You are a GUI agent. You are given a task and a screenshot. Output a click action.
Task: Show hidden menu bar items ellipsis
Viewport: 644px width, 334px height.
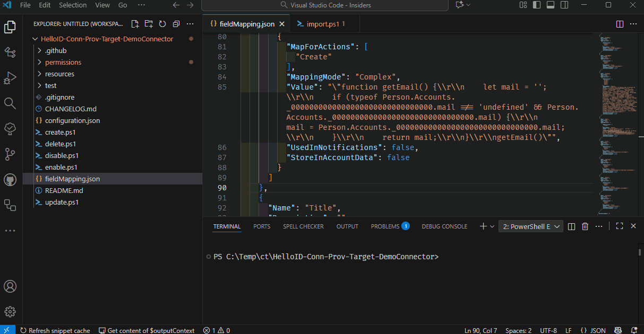click(141, 5)
